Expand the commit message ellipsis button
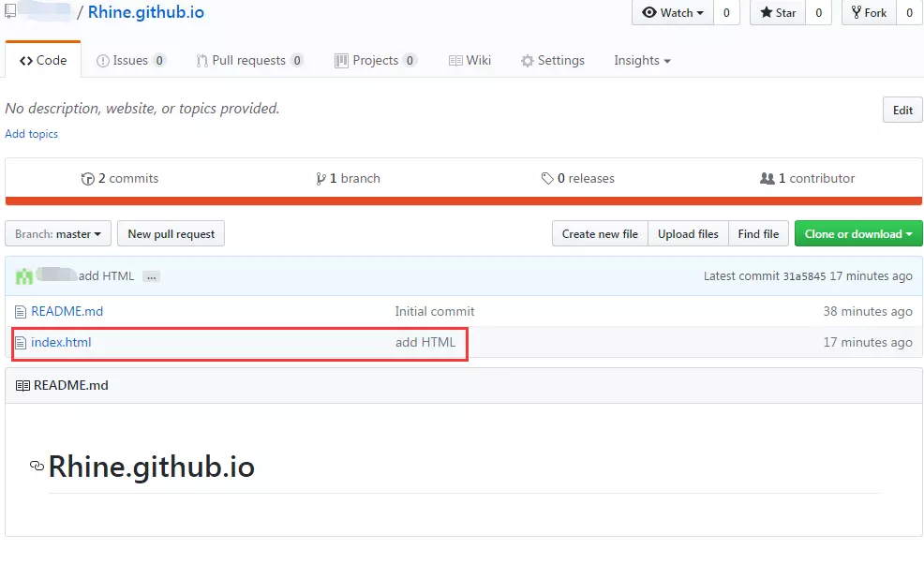The width and height of the screenshot is (924, 564). [151, 276]
